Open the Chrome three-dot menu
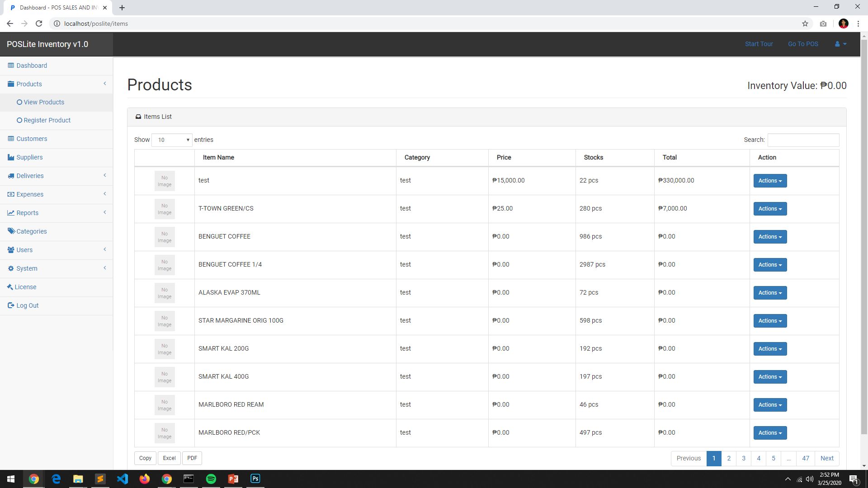Image resolution: width=868 pixels, height=488 pixels. pyautogui.click(x=858, y=23)
